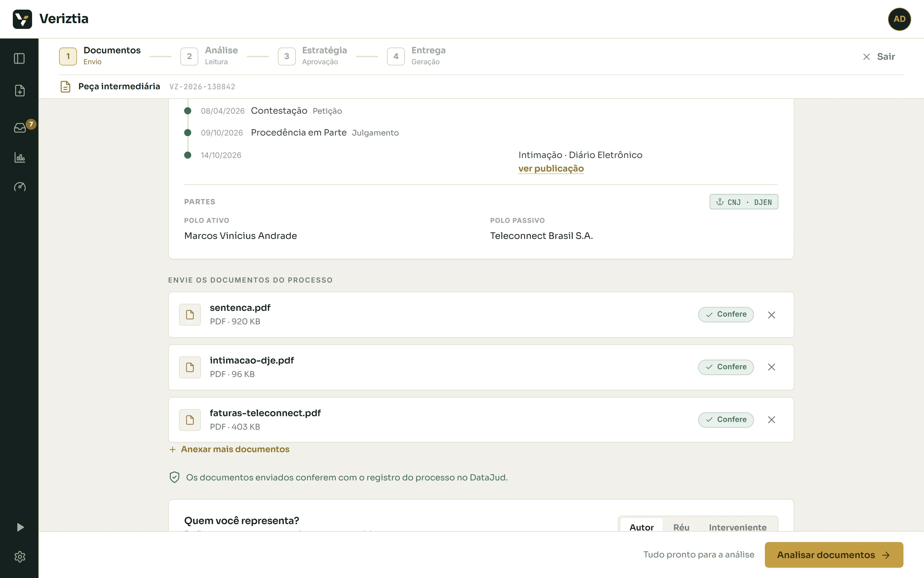Click the faturas-teleconnect.pdf file icon
Image resolution: width=924 pixels, height=578 pixels.
190,420
